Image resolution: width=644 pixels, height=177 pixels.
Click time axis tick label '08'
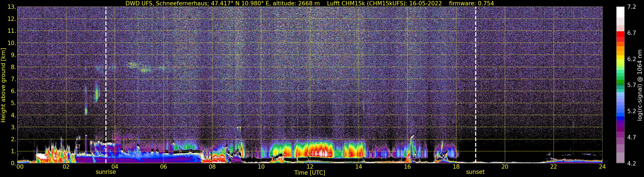coord(212,167)
